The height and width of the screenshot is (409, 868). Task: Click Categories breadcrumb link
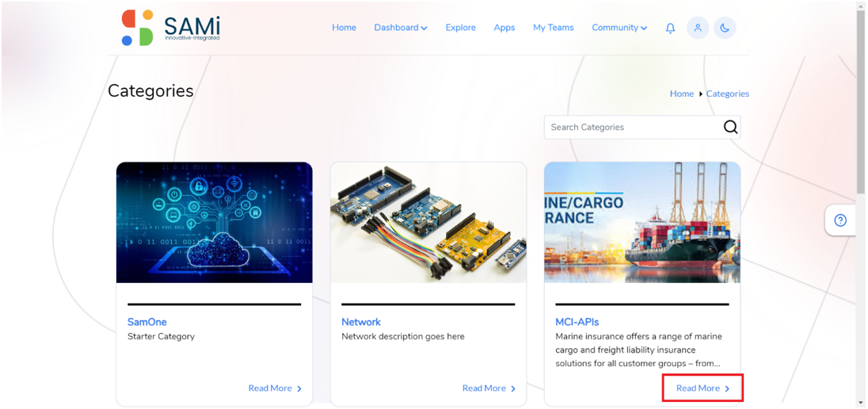(727, 94)
